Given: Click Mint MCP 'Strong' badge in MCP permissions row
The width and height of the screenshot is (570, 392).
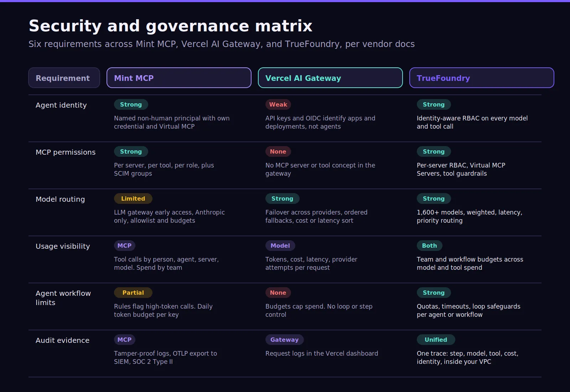Looking at the screenshot, I should [131, 151].
